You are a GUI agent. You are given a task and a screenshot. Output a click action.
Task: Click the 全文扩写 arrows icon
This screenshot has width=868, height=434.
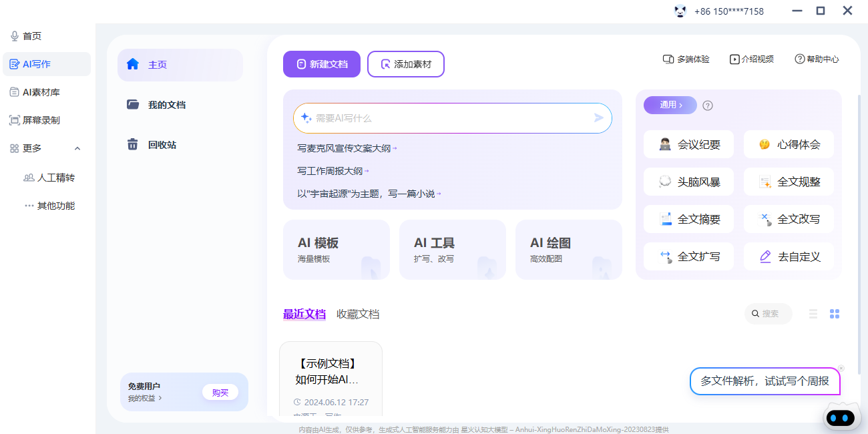pyautogui.click(x=665, y=256)
